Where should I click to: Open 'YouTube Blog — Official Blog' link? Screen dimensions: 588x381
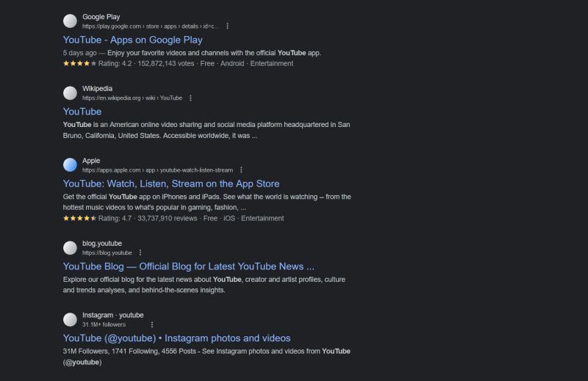click(x=189, y=266)
